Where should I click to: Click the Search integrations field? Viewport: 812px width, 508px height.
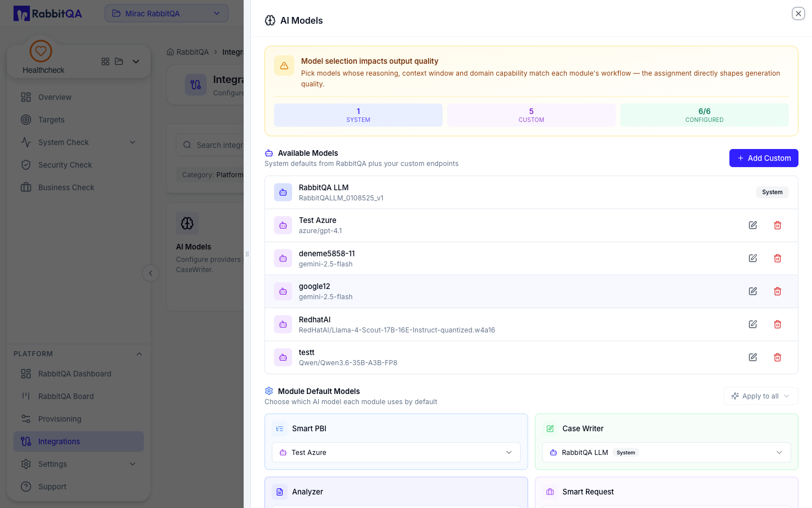[x=210, y=145]
